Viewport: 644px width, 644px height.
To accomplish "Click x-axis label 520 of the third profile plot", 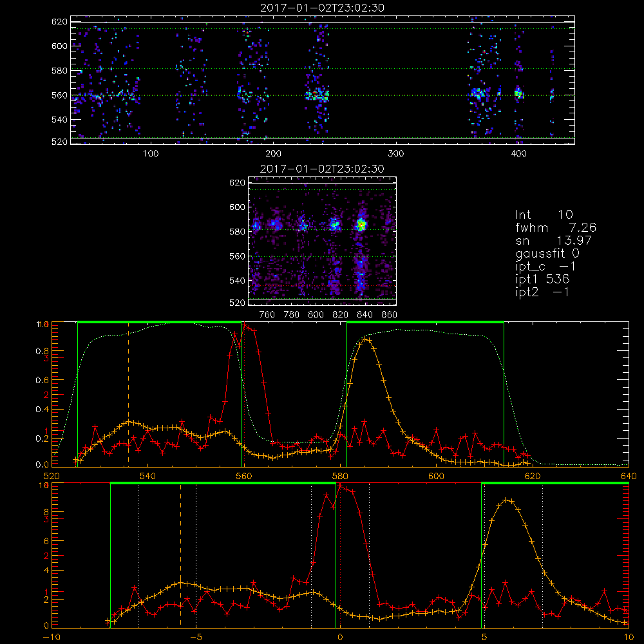I will point(52,476).
